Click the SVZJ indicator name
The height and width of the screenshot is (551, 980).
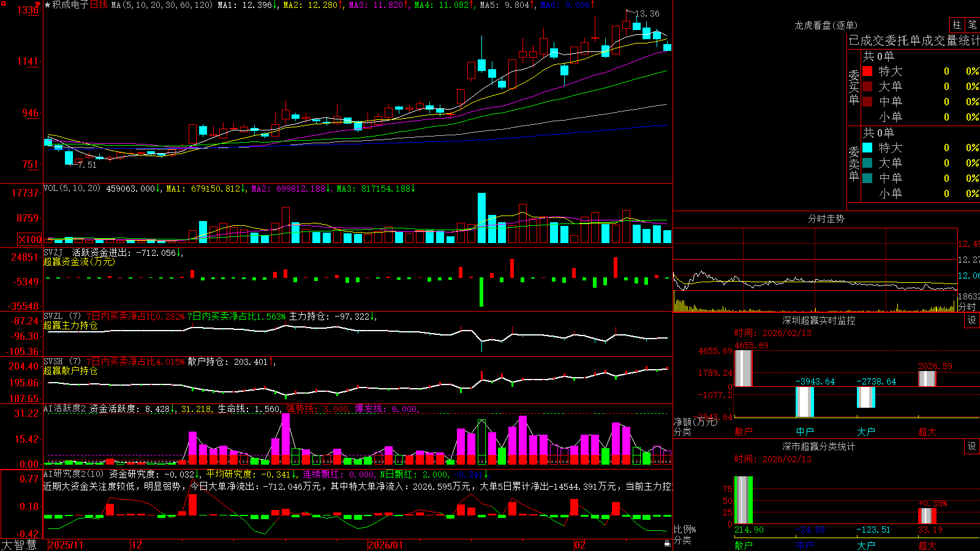click(x=53, y=252)
